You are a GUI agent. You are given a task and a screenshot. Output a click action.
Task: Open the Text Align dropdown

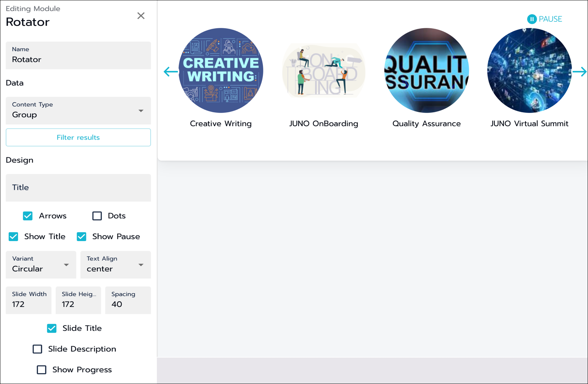(x=115, y=265)
